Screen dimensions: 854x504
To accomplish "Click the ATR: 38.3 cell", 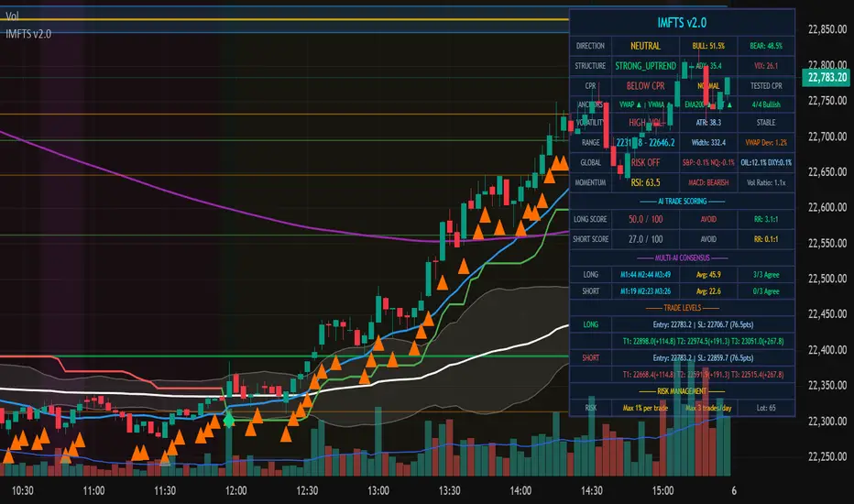I will pyautogui.click(x=708, y=123).
